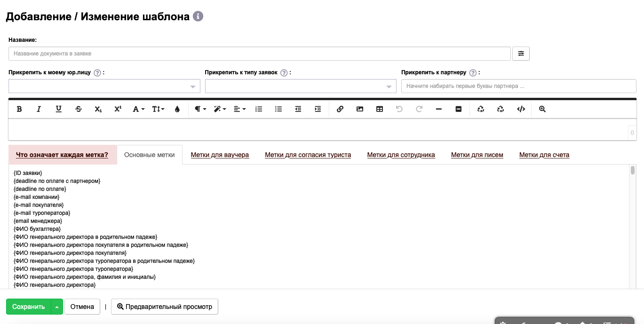Open the paragraph format dropdown
The width and height of the screenshot is (644, 324).
[x=200, y=109]
